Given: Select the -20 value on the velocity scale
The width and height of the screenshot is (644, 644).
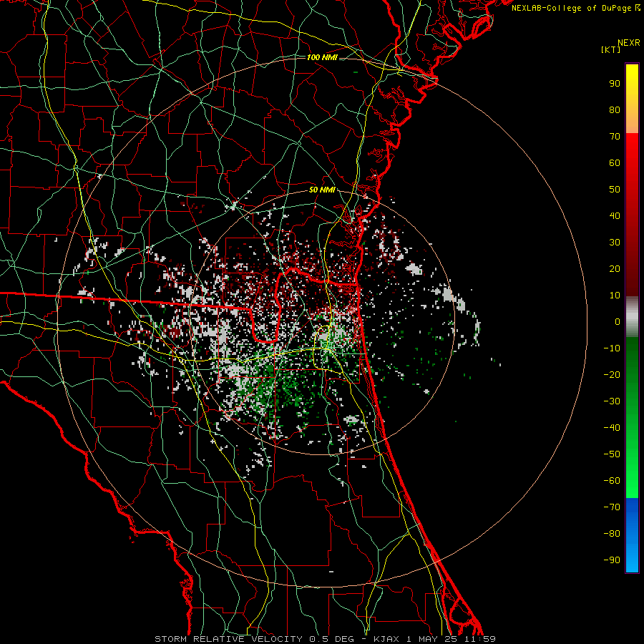Looking at the screenshot, I should (612, 375).
